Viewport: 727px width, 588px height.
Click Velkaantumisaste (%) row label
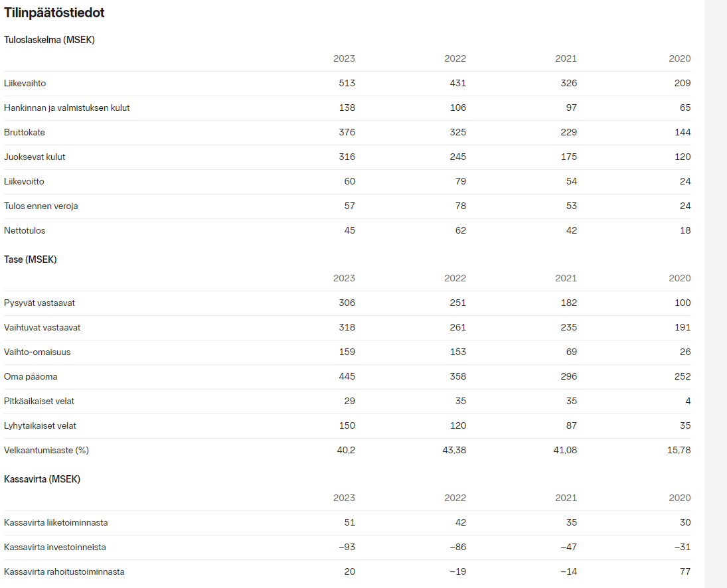pos(46,451)
